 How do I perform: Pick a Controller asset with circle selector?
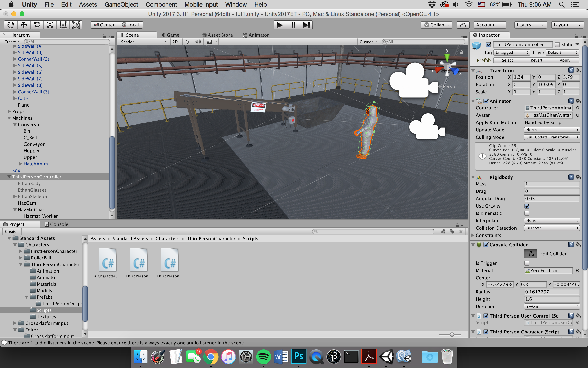click(578, 108)
